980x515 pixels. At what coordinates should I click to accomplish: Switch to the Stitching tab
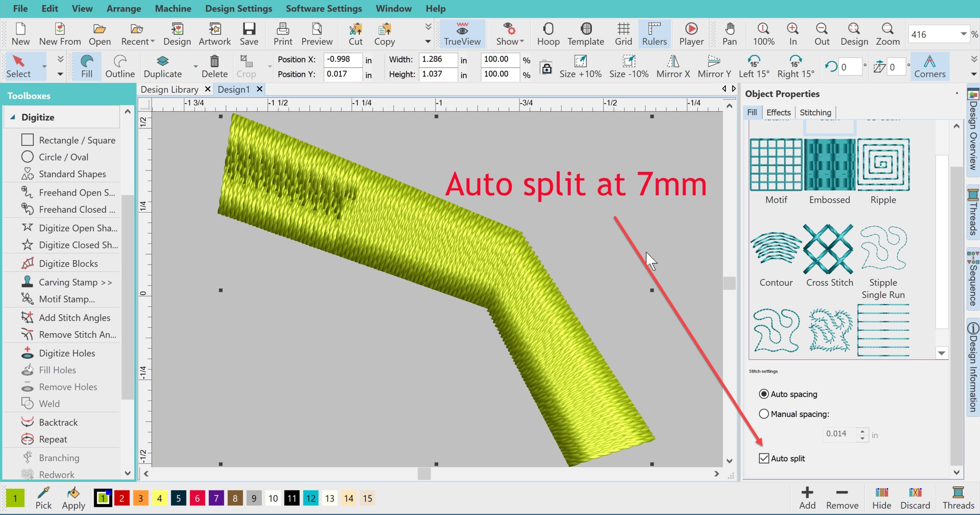pyautogui.click(x=815, y=112)
